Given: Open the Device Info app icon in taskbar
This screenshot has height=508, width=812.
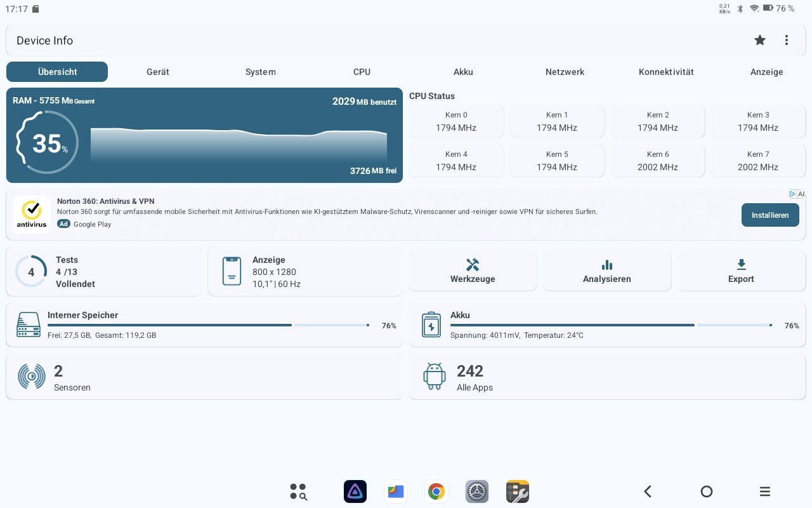Looking at the screenshot, I should 518,491.
